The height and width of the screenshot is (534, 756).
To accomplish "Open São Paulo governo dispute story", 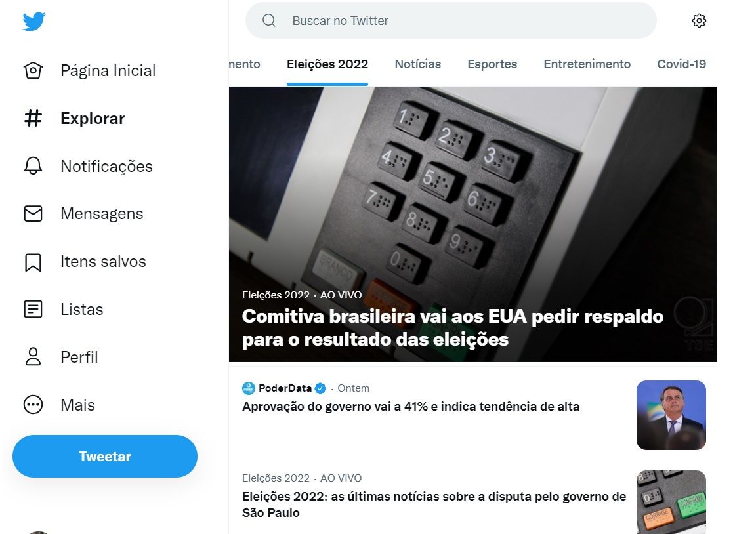I will pyautogui.click(x=434, y=504).
